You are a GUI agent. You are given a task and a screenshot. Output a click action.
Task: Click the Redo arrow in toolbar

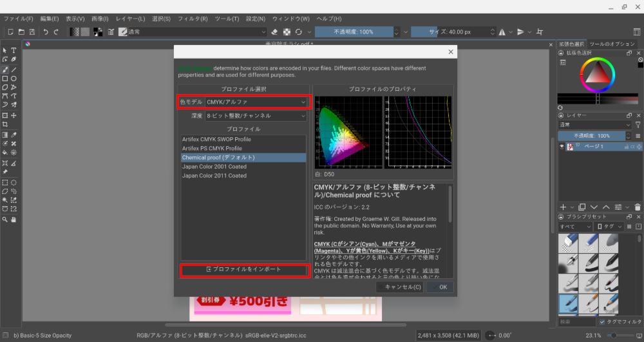coord(56,32)
